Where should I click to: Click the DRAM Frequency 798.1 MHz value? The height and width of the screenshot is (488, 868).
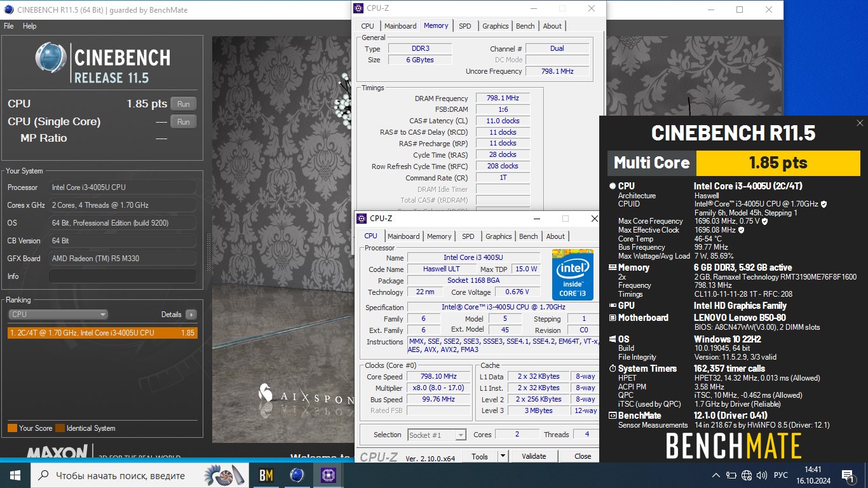[503, 98]
